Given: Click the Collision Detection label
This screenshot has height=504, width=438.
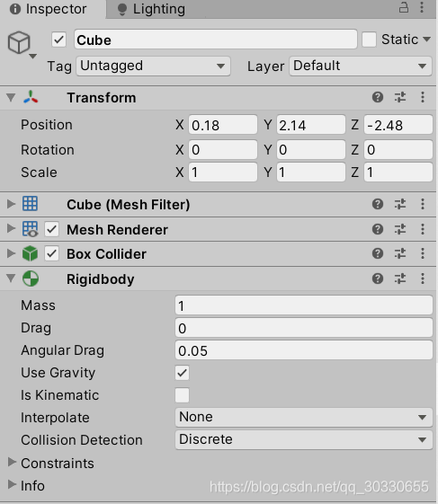Looking at the screenshot, I should click(82, 440).
